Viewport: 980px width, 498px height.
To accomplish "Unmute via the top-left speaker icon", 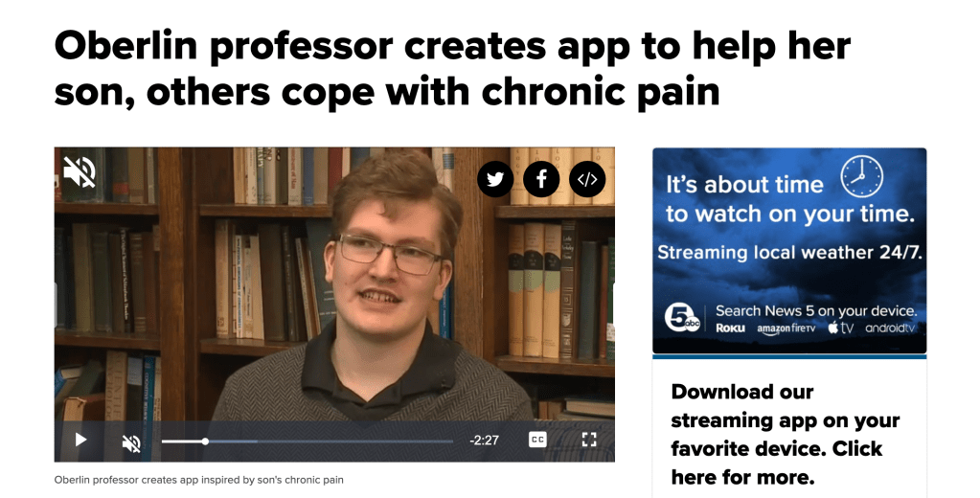I will pyautogui.click(x=80, y=171).
